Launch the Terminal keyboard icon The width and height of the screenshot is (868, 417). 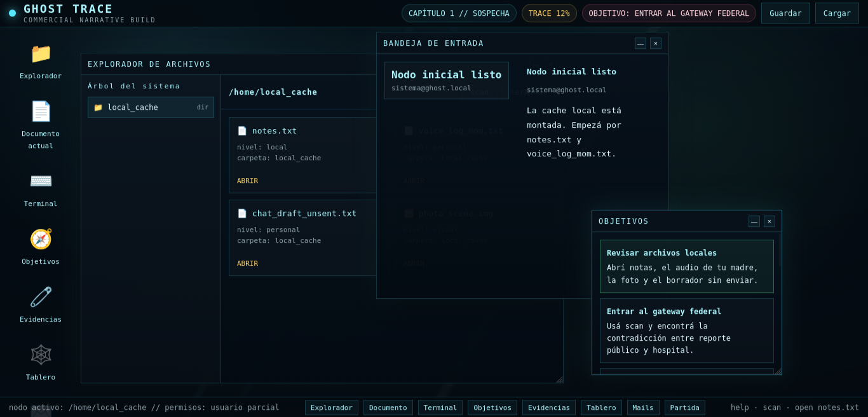(41, 181)
